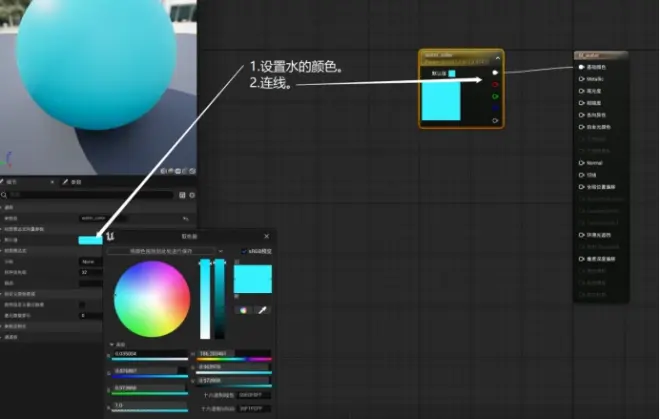Open the saved colors dropdown arrow
The height and width of the screenshot is (419, 660).
click(x=220, y=251)
